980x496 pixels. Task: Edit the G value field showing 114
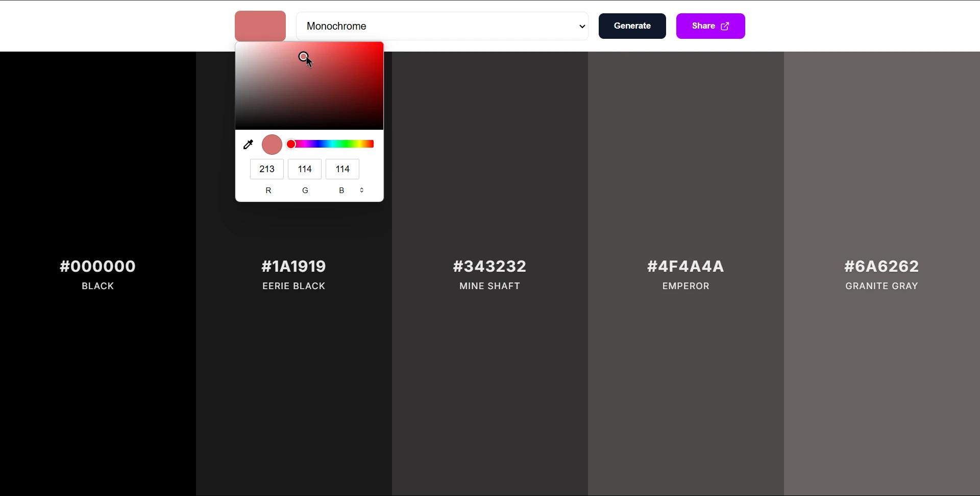click(304, 169)
